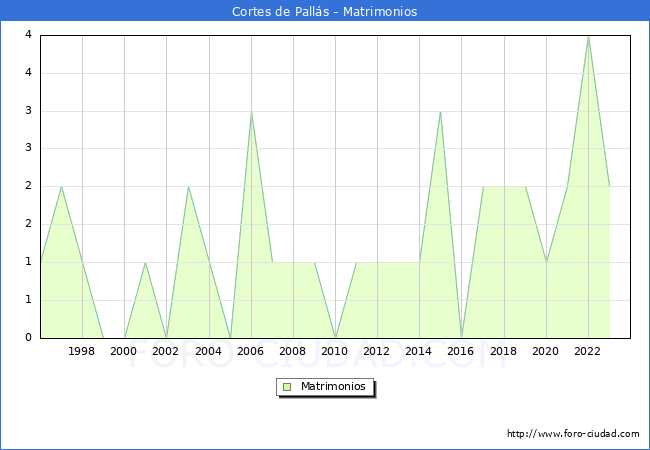The height and width of the screenshot is (450, 650).
Task: Click the 1997 peak data point
Action: click(61, 187)
